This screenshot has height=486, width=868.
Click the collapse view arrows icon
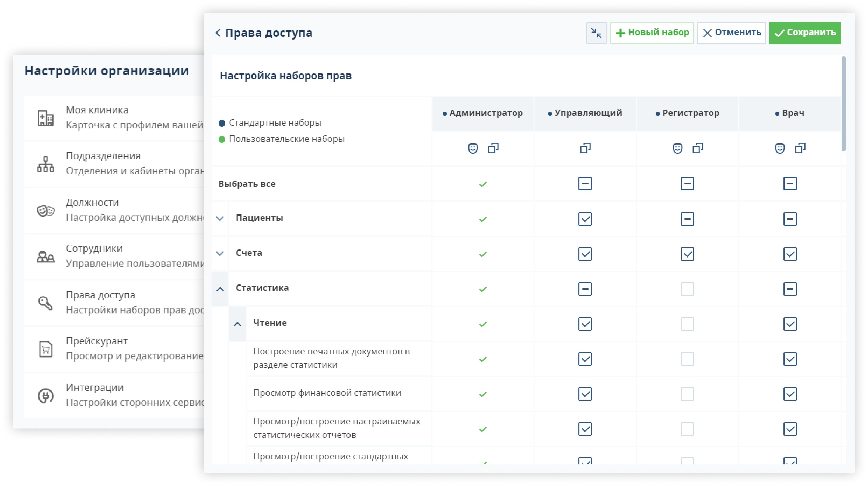596,33
